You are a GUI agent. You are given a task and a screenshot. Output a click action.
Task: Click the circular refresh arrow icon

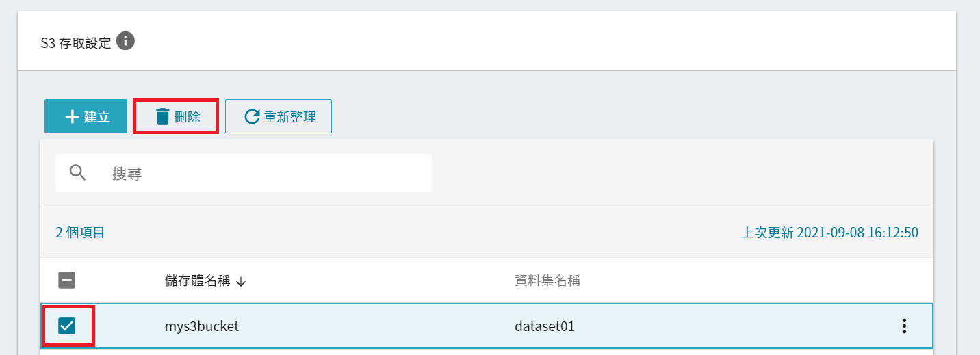[x=252, y=117]
